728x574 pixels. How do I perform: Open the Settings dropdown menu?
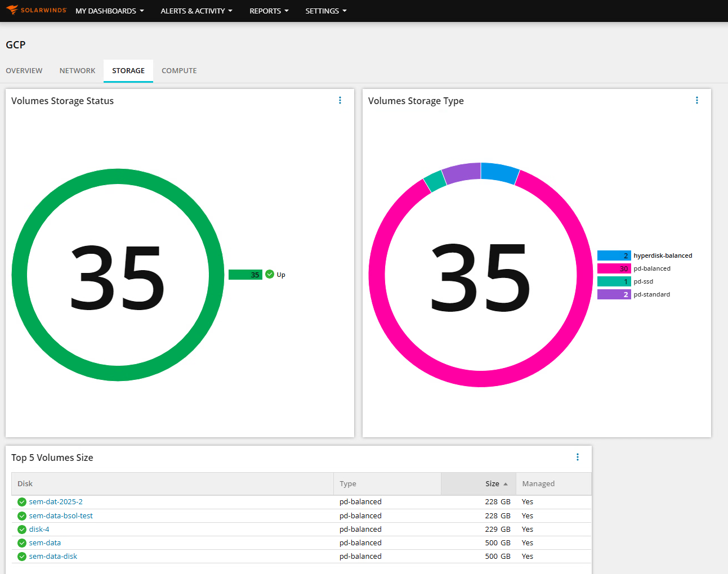(x=326, y=11)
